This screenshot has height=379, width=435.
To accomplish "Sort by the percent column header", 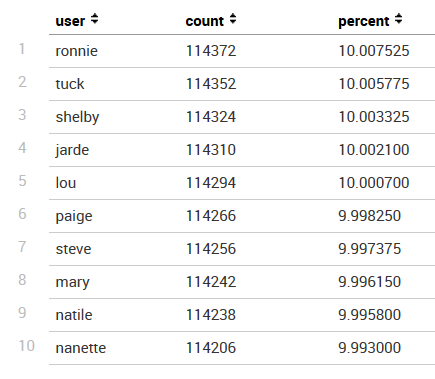I will [364, 22].
